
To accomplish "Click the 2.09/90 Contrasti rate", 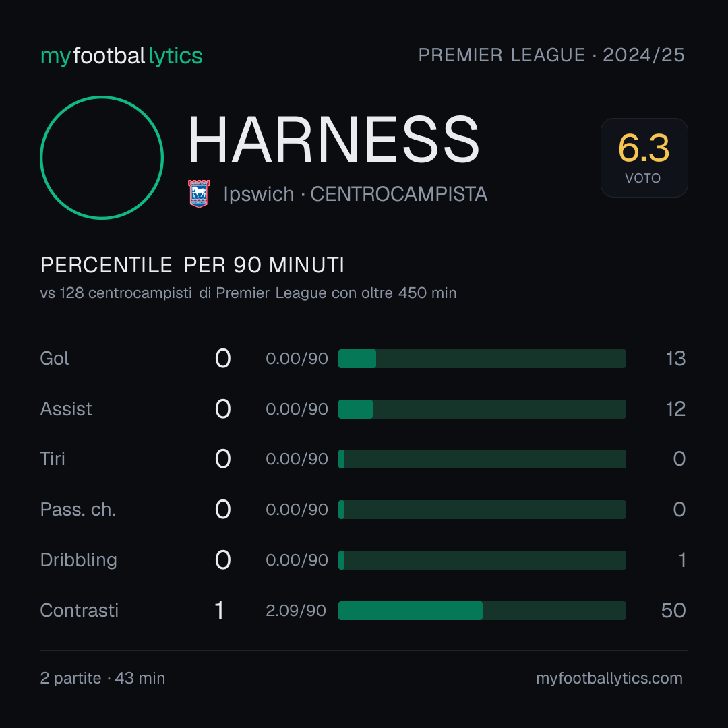I will 296,611.
